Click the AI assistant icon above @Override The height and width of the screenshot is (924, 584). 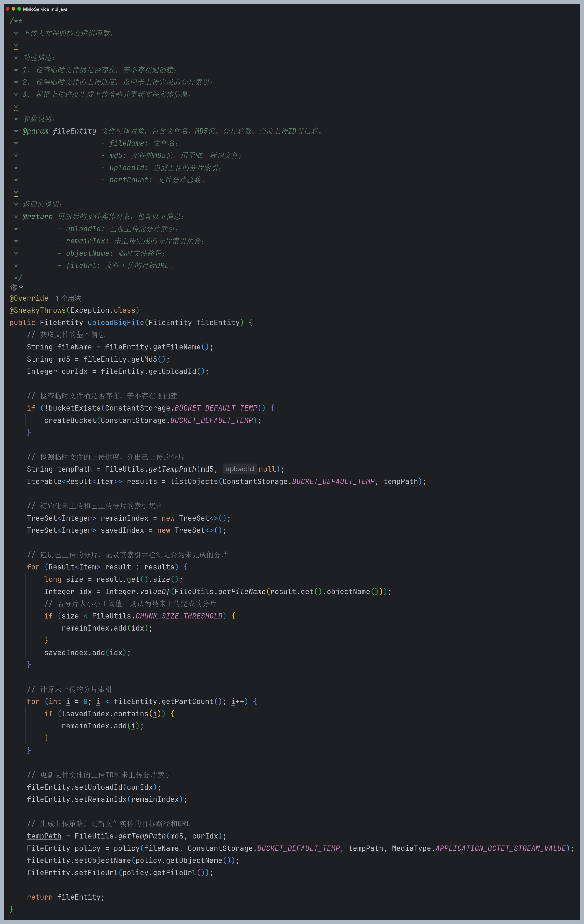tap(14, 287)
